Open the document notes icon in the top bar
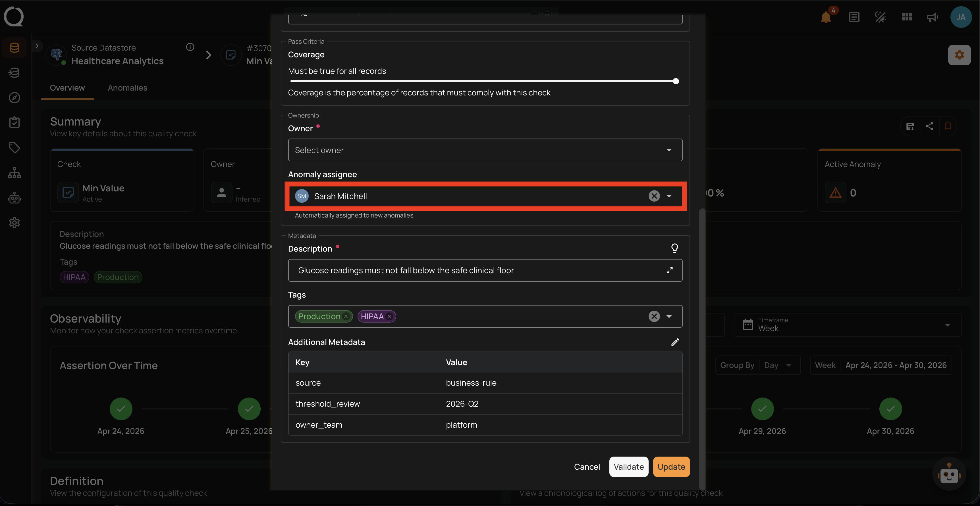Image resolution: width=980 pixels, height=506 pixels. point(854,17)
